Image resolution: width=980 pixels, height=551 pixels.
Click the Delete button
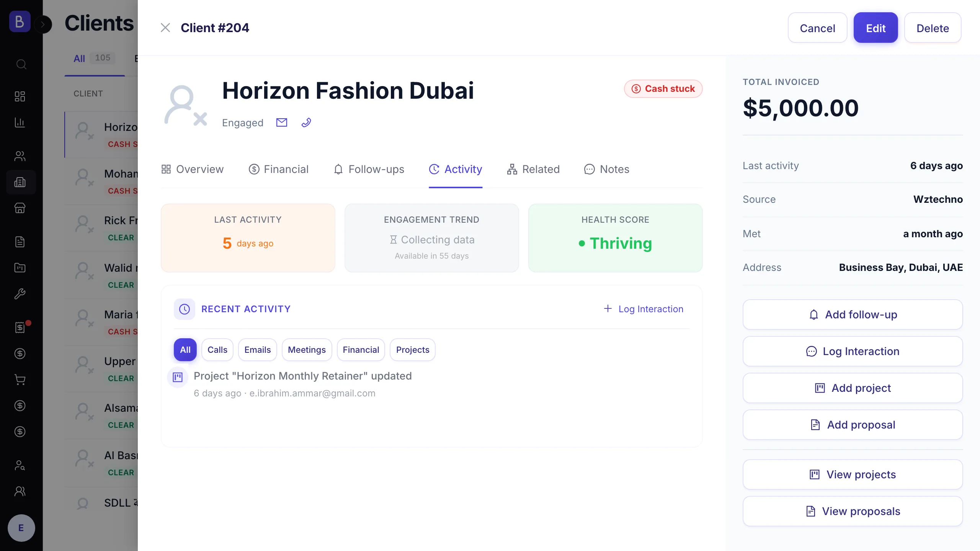pos(933,28)
